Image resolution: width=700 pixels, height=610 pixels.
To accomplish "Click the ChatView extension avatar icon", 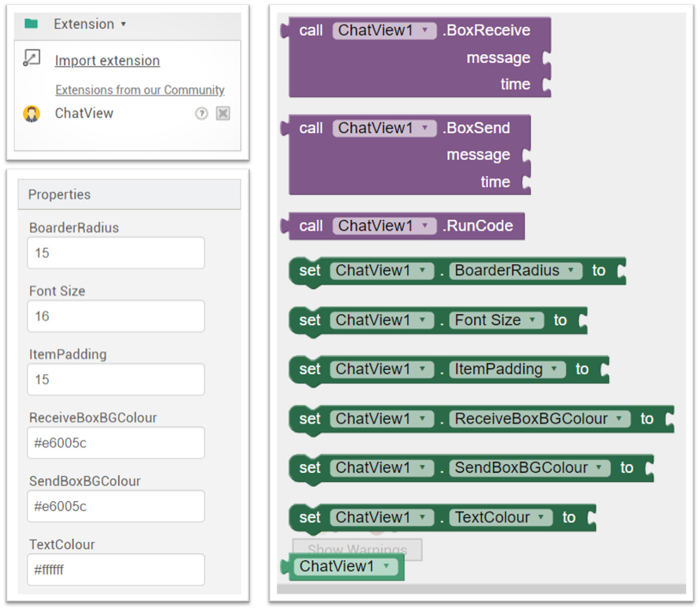I will coord(32,114).
